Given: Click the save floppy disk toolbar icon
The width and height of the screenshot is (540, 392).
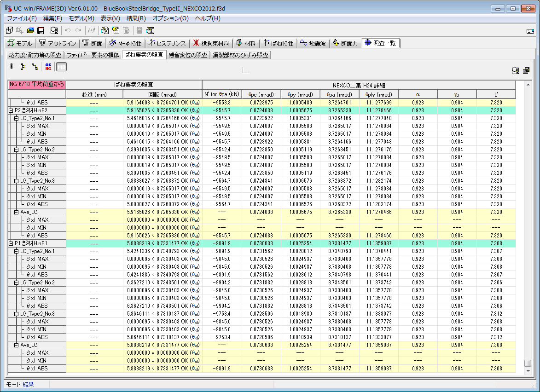Looking at the screenshot, I should (41, 30).
